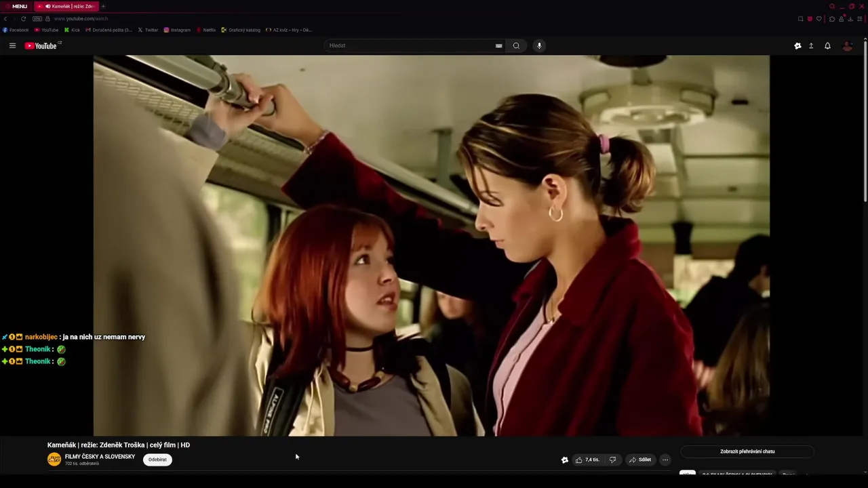This screenshot has height=488, width=868.
Task: Click the Sdílet share button
Action: 640,460
